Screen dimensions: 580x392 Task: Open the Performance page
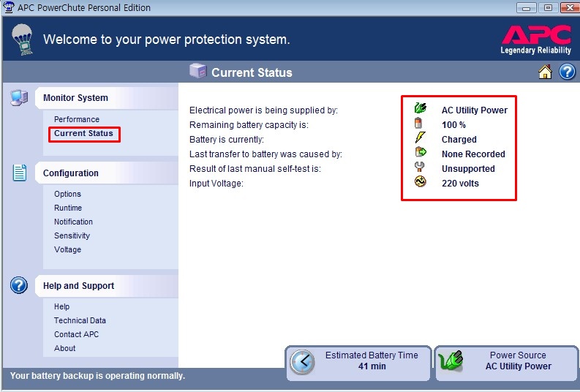pyautogui.click(x=77, y=119)
